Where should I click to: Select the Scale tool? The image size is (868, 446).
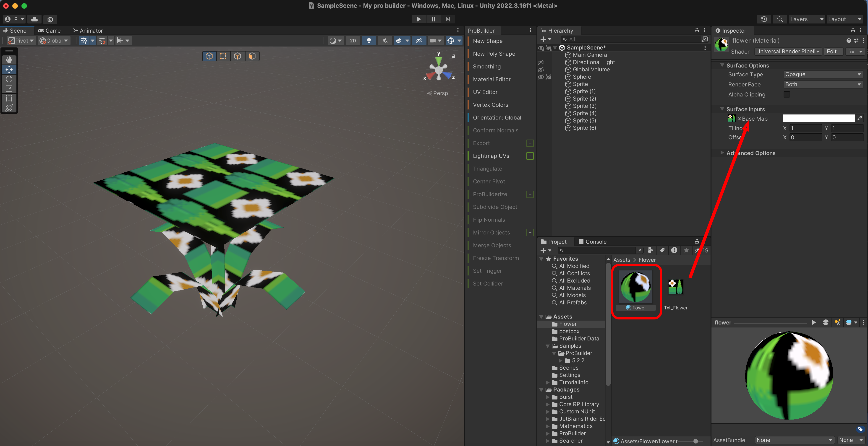9,89
